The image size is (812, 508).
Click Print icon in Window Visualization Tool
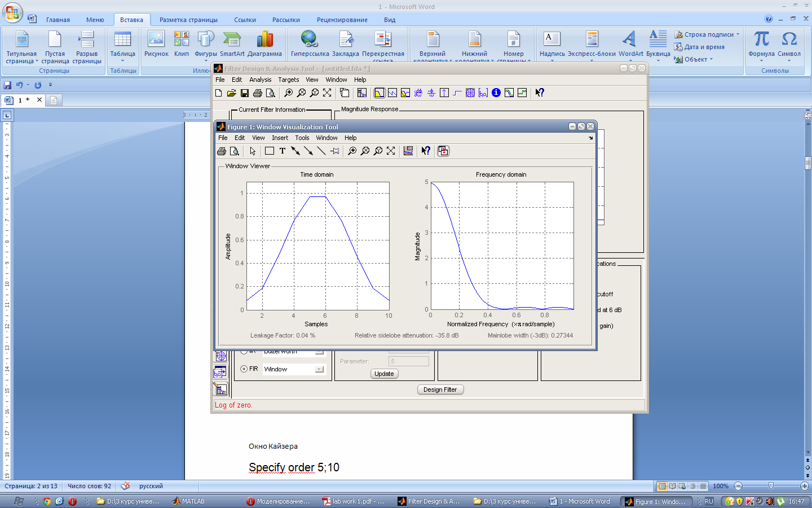click(222, 151)
